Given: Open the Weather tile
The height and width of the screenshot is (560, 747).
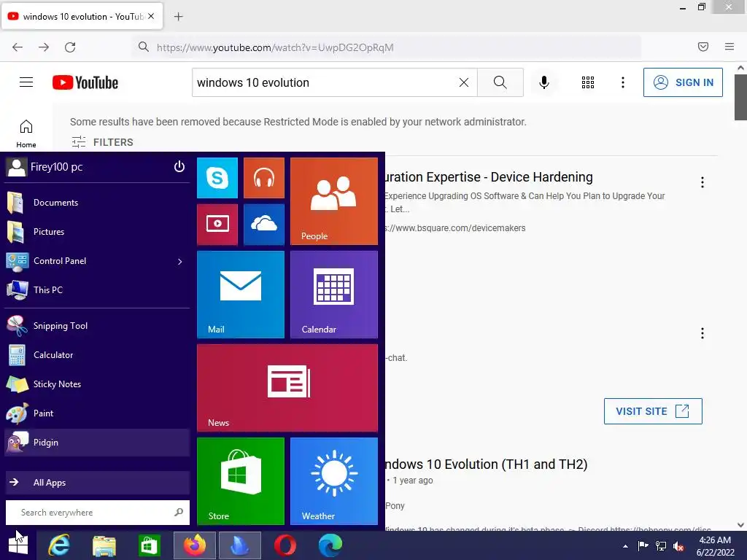Looking at the screenshot, I should click(334, 481).
